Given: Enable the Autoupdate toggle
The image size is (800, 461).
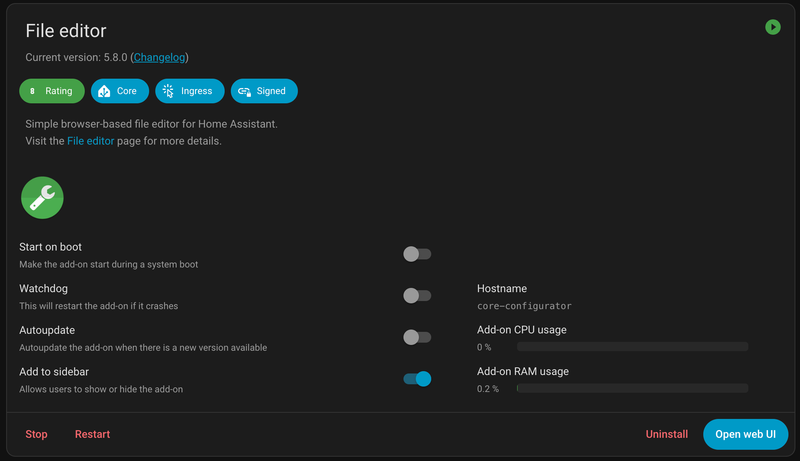Looking at the screenshot, I should (417, 337).
